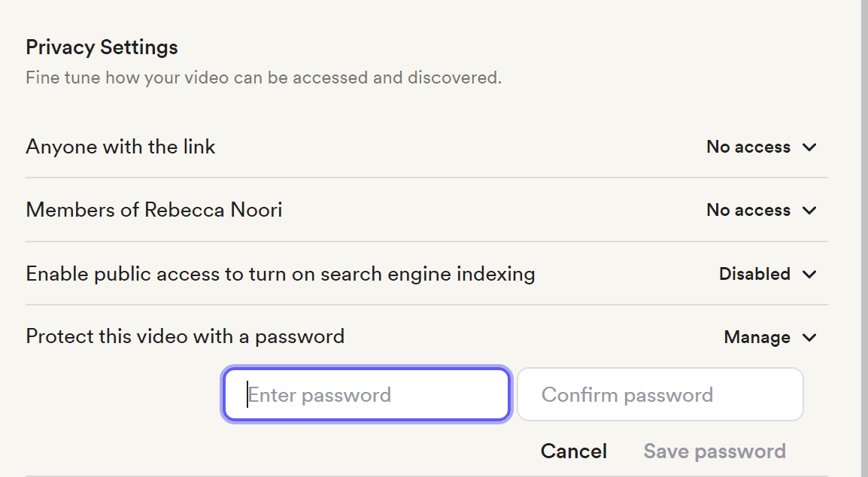Click the 'Rebecca Noori' workspace name text
868x477 pixels.
click(213, 210)
